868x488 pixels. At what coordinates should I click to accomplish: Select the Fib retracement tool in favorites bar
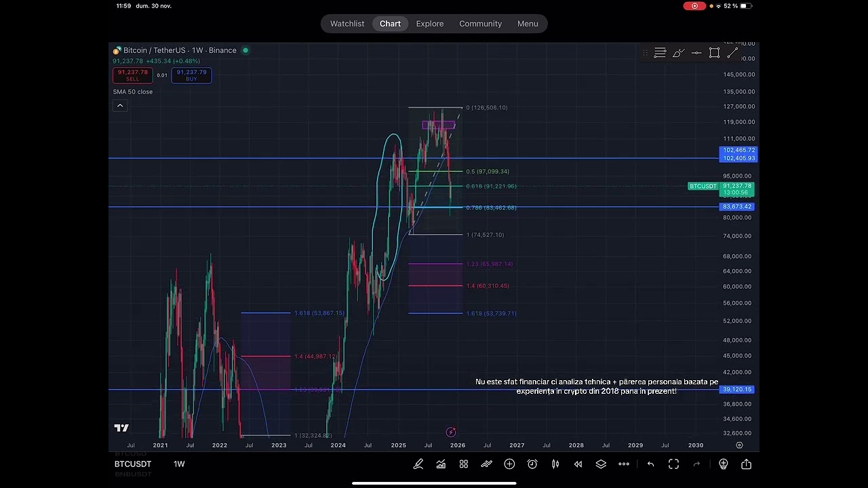(660, 53)
